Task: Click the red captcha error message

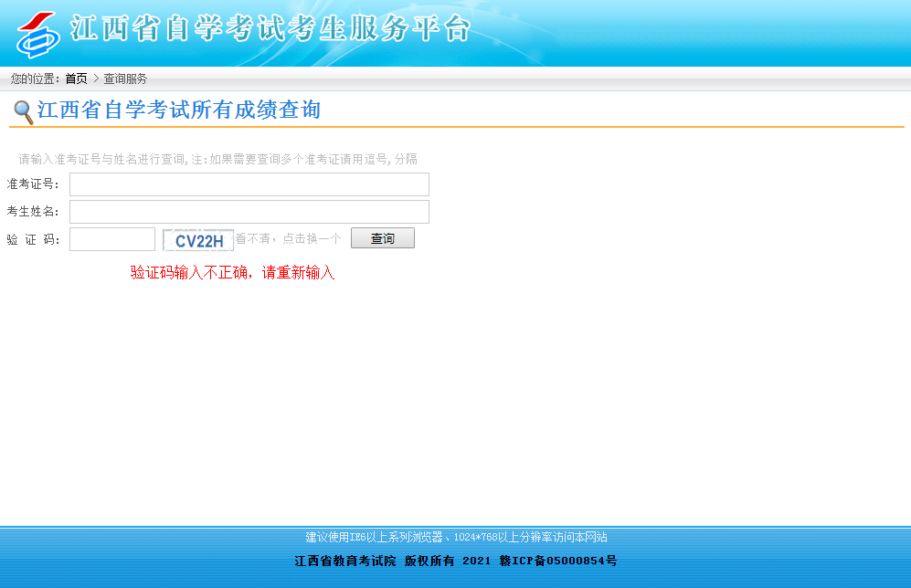Action: [232, 272]
